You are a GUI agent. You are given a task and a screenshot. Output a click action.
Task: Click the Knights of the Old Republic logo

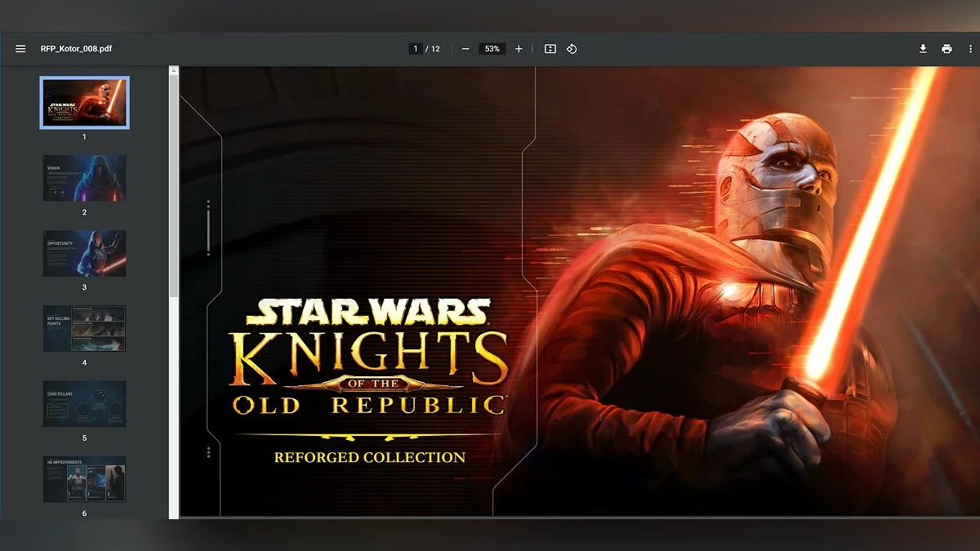click(367, 359)
